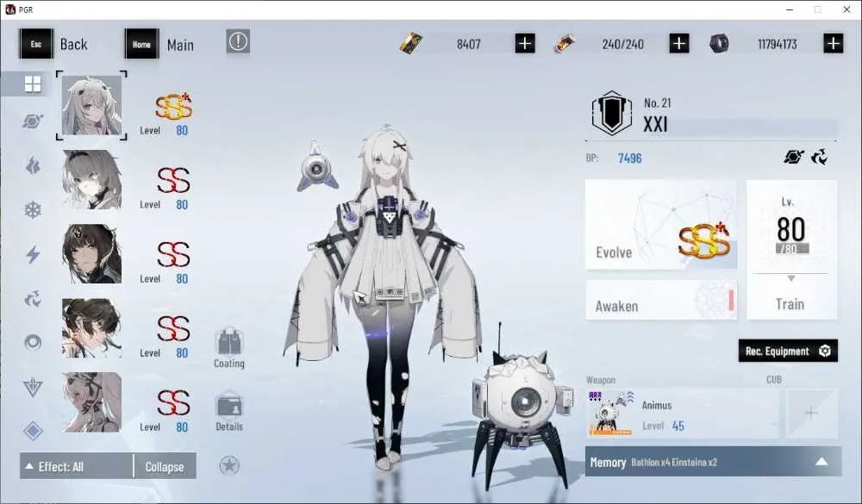862x504 pixels.
Task: Open the Train level panel
Action: [x=791, y=250]
